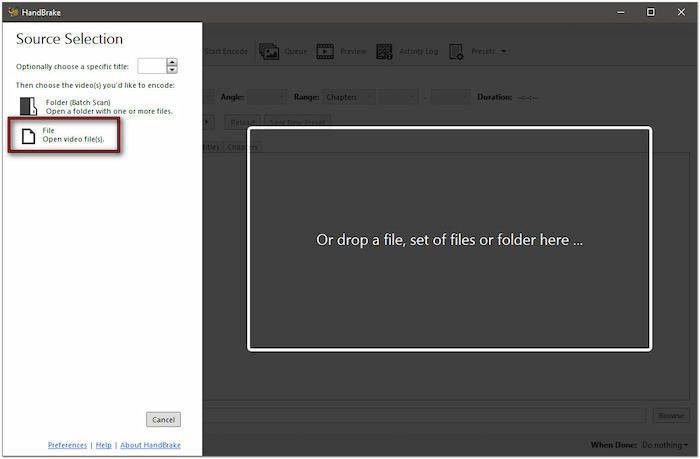Image resolution: width=700 pixels, height=459 pixels.
Task: Click the file drop area box
Action: click(x=450, y=239)
